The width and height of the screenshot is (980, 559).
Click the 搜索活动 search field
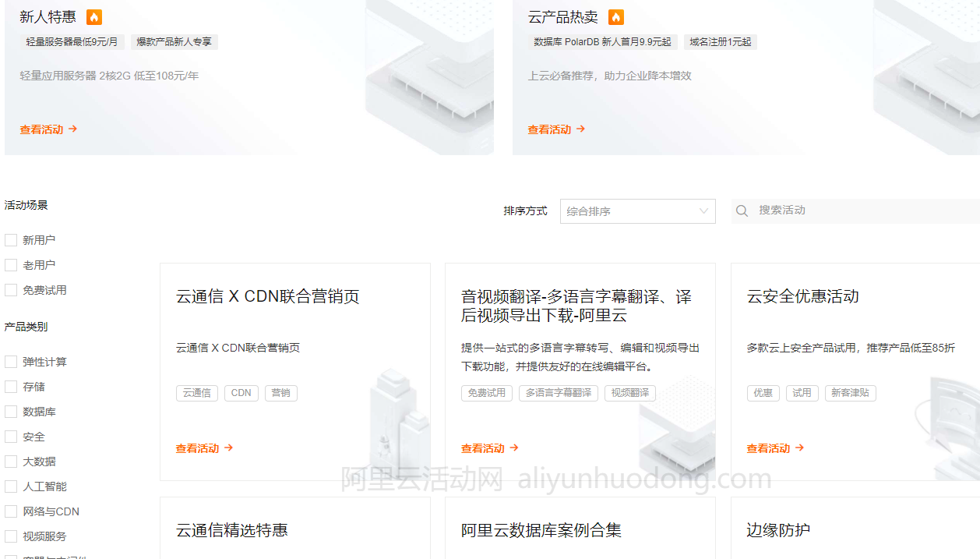click(855, 211)
